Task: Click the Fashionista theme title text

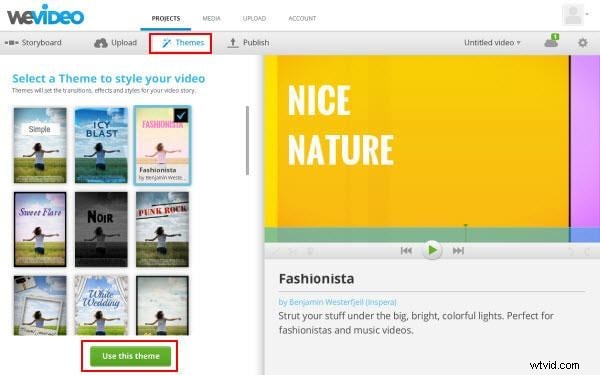Action: pos(316,279)
